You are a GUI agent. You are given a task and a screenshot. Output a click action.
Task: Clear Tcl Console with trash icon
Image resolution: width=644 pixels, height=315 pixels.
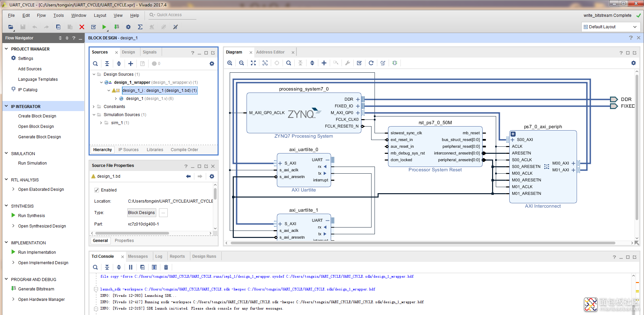[x=166, y=267]
